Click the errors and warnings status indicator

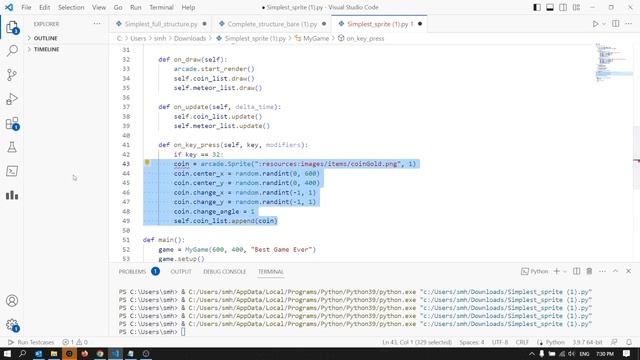pos(75,342)
